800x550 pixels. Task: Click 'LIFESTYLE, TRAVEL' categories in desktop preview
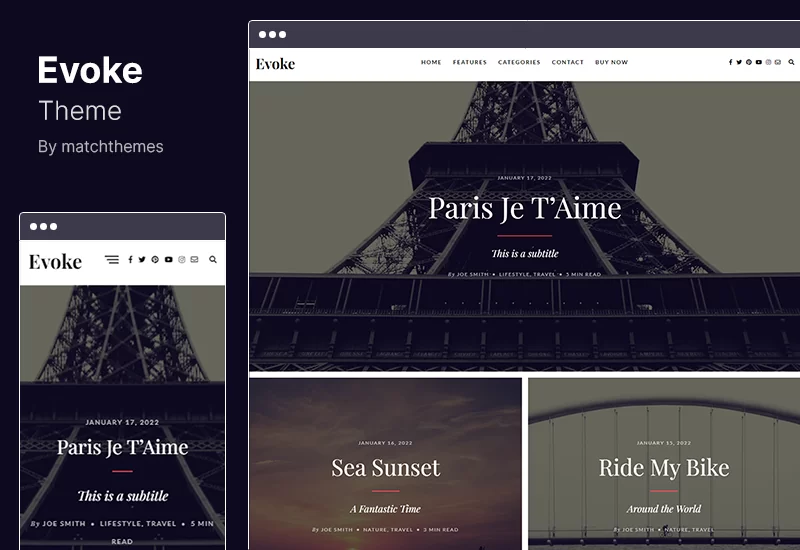click(x=527, y=274)
